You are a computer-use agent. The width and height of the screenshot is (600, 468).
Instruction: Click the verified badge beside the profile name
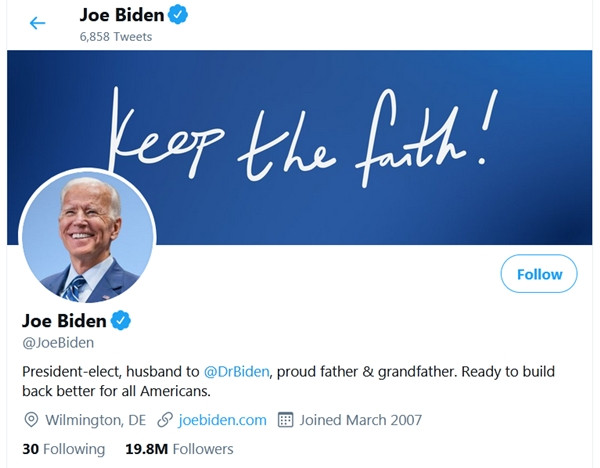coord(121,321)
